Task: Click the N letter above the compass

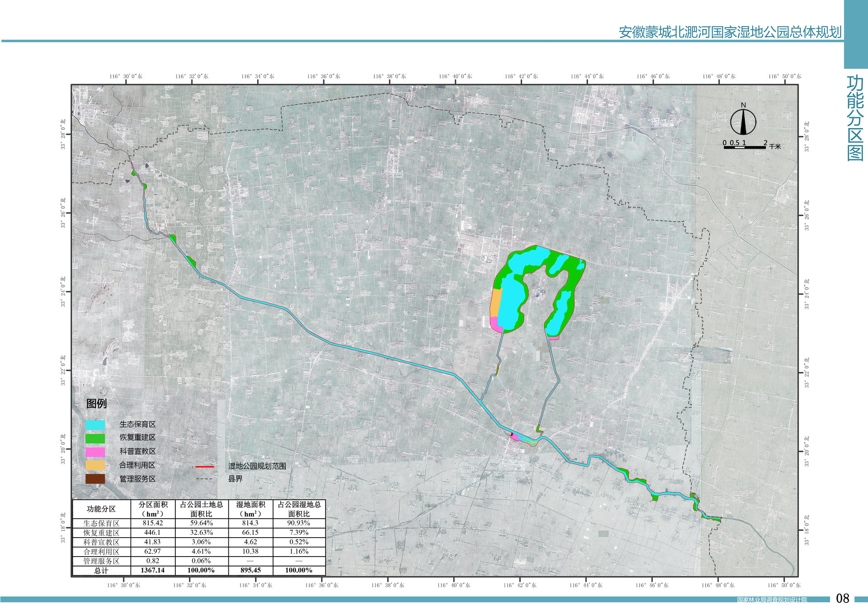Action: pos(743,105)
